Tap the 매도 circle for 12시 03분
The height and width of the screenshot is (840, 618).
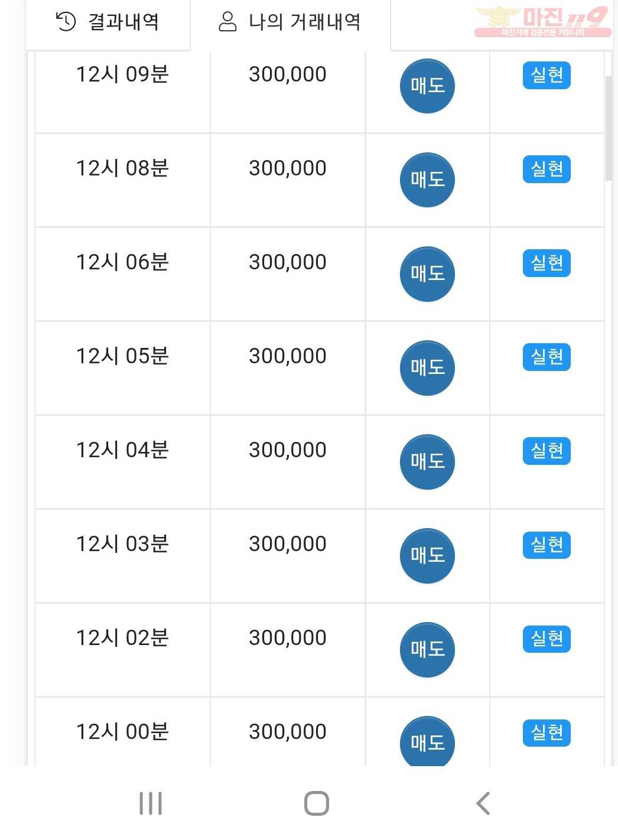tap(427, 555)
